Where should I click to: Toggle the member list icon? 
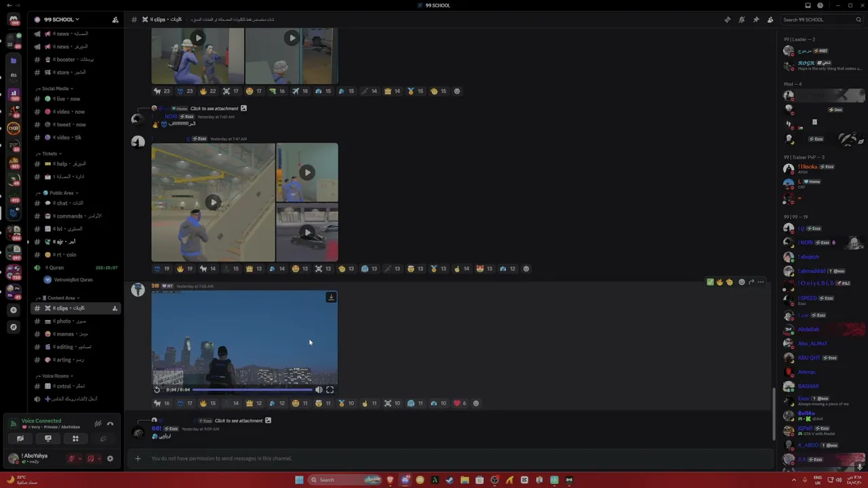click(x=770, y=20)
